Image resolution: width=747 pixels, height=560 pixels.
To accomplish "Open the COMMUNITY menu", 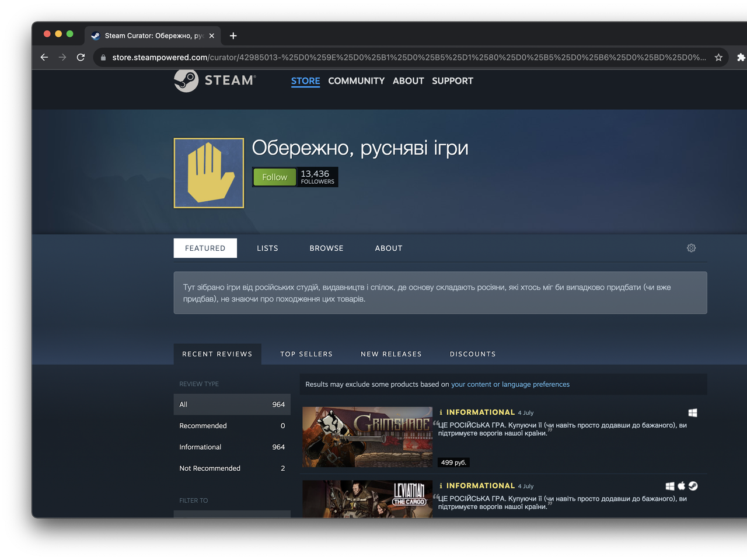I will (356, 81).
